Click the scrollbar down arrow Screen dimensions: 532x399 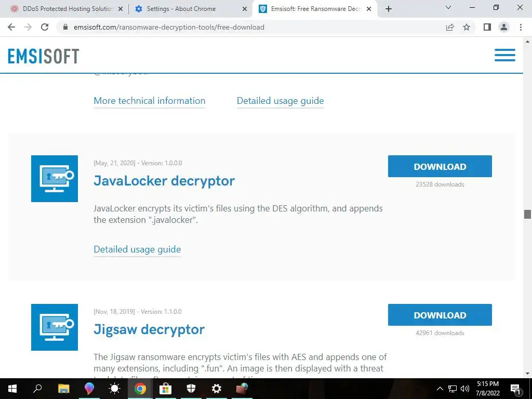[527, 374]
